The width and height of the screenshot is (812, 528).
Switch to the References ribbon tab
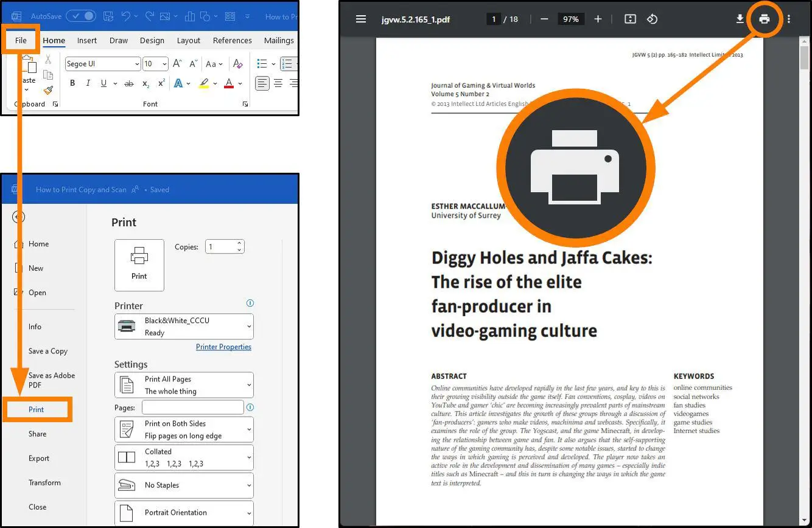click(x=232, y=40)
